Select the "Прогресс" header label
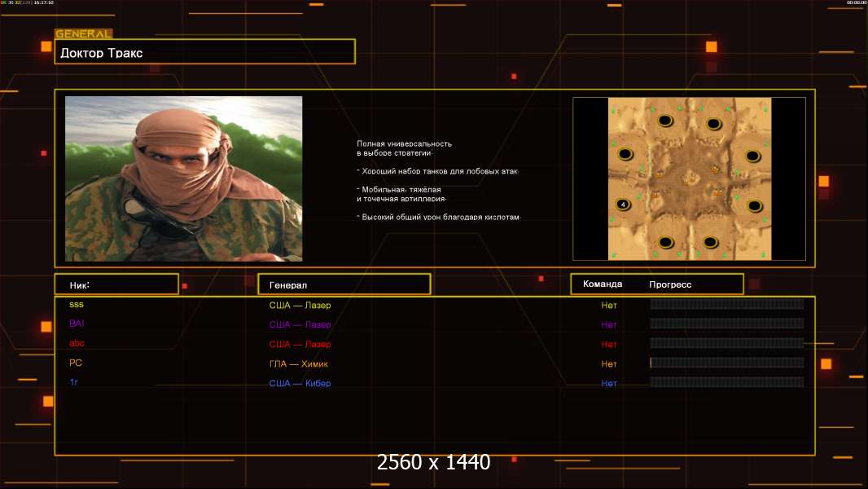Screen dimensions: 868x489 pos(670,284)
